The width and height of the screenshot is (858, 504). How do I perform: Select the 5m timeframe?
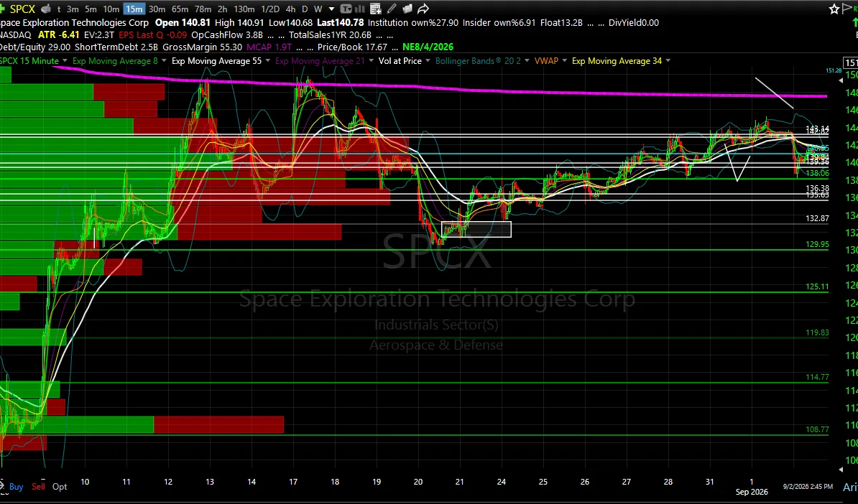[x=91, y=9]
